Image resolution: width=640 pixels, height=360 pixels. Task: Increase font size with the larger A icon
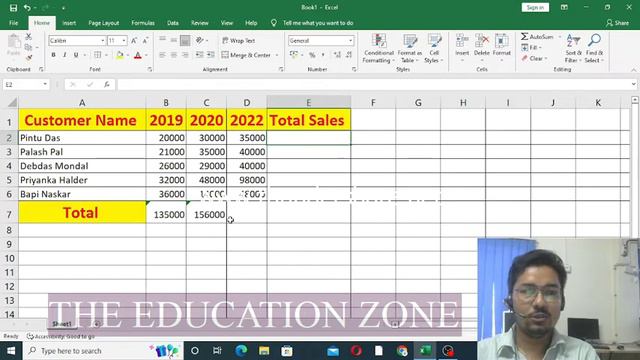coord(134,40)
